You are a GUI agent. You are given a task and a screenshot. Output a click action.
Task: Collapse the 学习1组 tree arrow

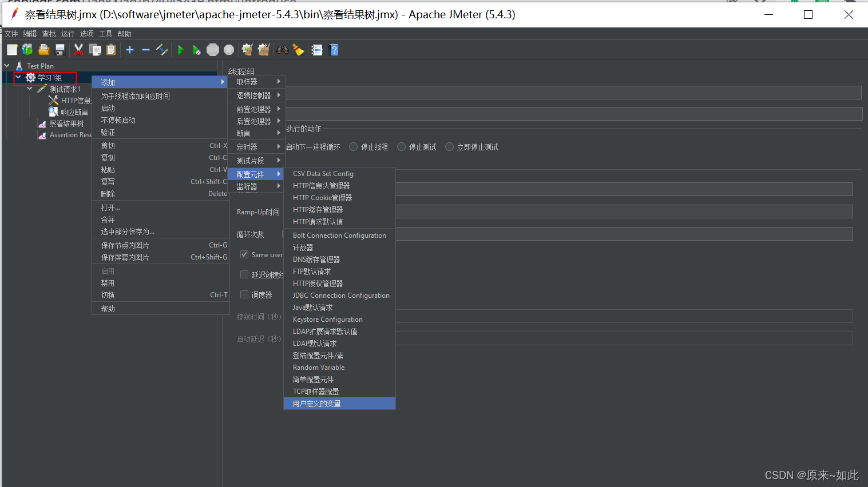18,77
